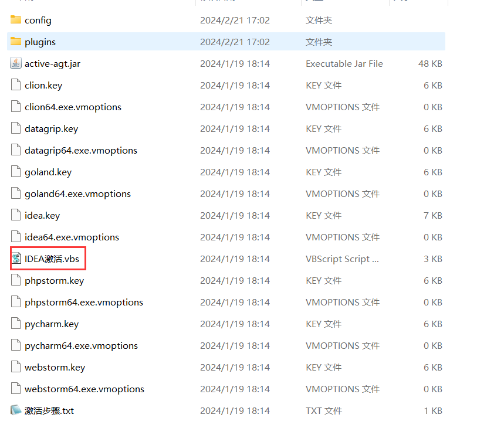Select the file name IDEA激活.vbs
Image resolution: width=504 pixels, height=428 pixels.
[x=52, y=259]
